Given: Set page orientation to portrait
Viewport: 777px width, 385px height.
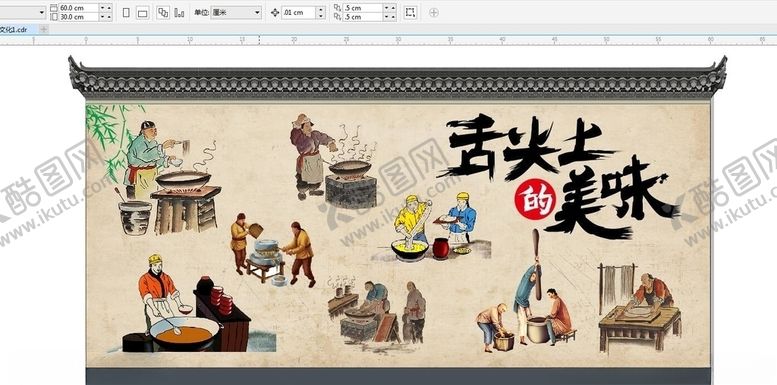Looking at the screenshot, I should tap(126, 12).
